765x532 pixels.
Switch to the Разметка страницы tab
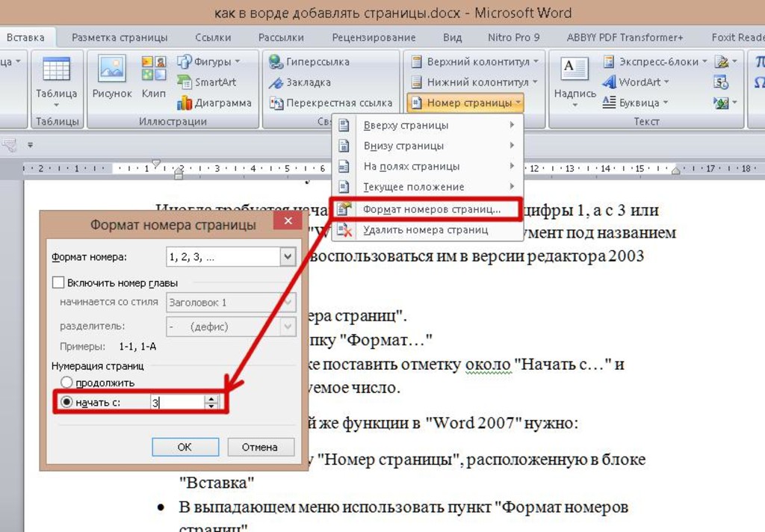point(120,37)
